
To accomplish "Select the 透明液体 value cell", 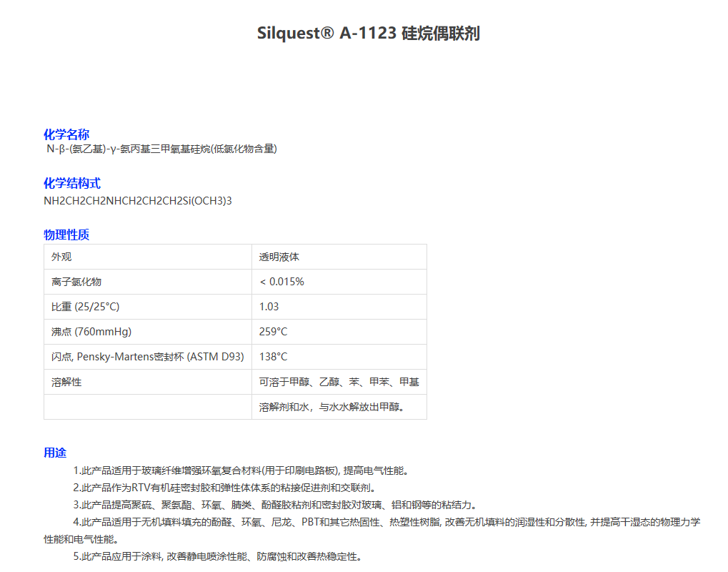I will [x=279, y=257].
